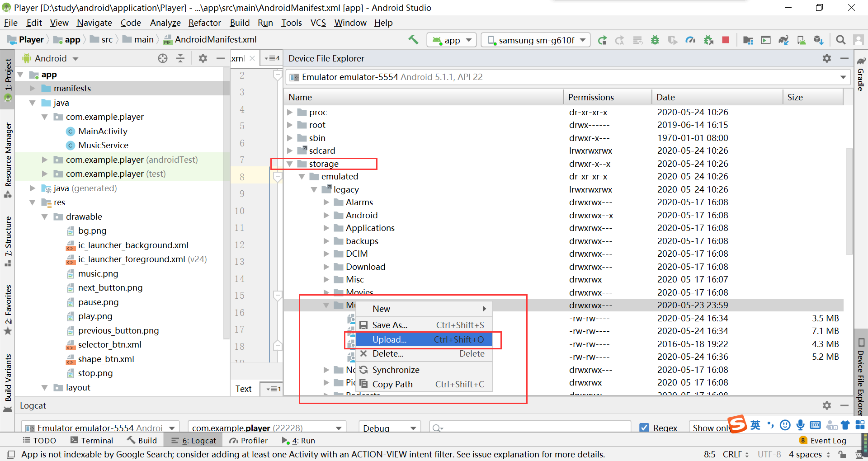Open the Event Log button
Screen dimensions: 868x461
[x=823, y=440]
